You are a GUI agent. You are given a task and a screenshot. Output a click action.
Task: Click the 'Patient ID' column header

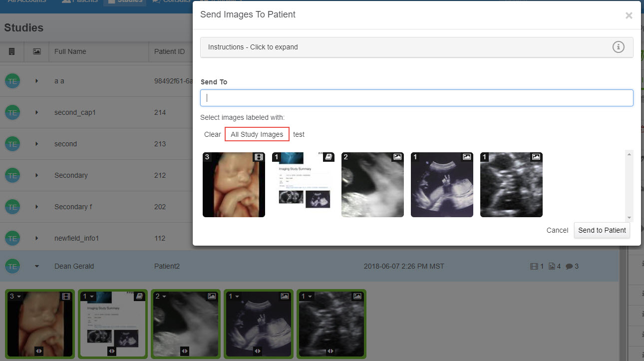point(169,51)
